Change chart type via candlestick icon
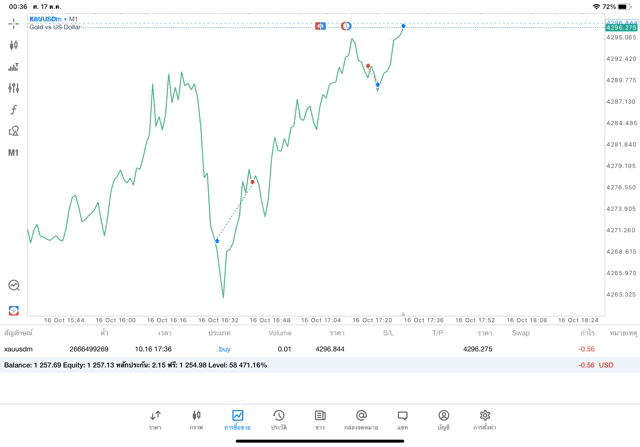The height and width of the screenshot is (447, 640). click(x=13, y=45)
